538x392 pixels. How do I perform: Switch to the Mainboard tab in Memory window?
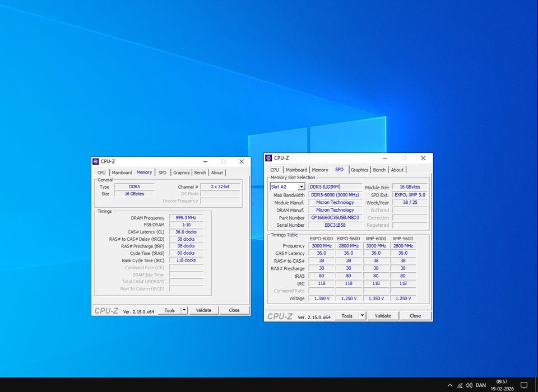click(x=122, y=172)
